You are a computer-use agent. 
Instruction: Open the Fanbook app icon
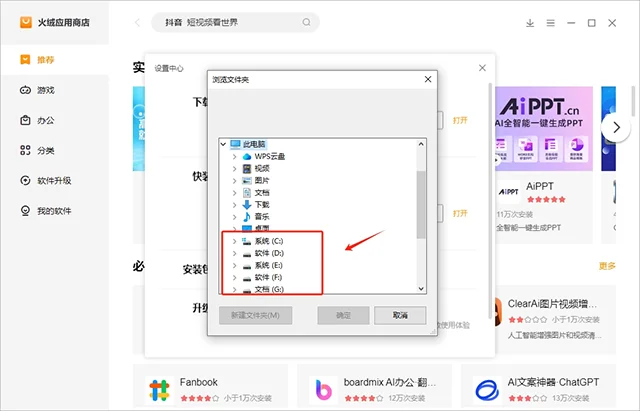159,390
